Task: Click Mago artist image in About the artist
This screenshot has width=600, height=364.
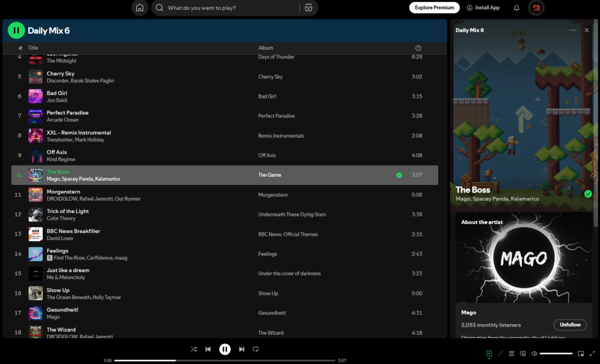Action: click(524, 257)
